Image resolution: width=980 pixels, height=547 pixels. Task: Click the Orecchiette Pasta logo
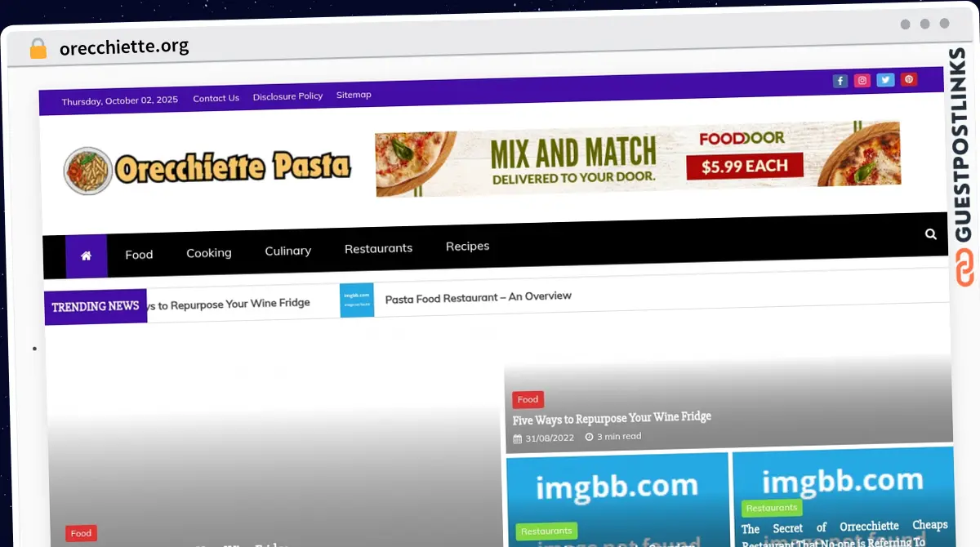click(x=208, y=170)
